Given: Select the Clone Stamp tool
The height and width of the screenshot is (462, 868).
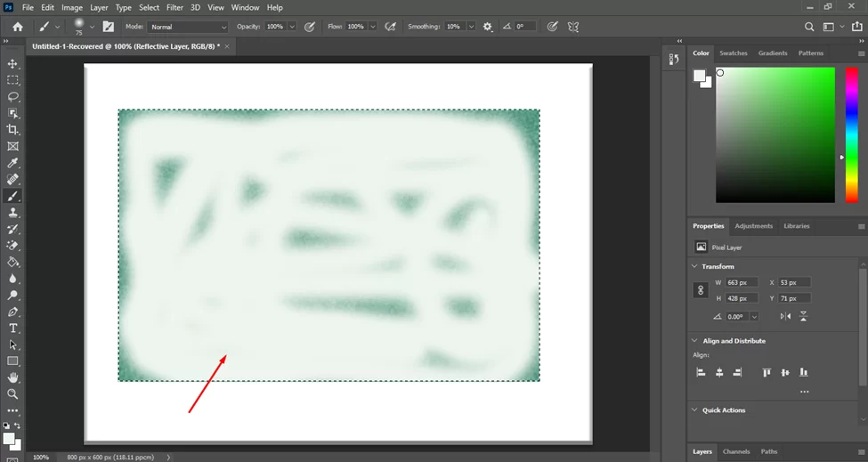Looking at the screenshot, I should tap(12, 213).
